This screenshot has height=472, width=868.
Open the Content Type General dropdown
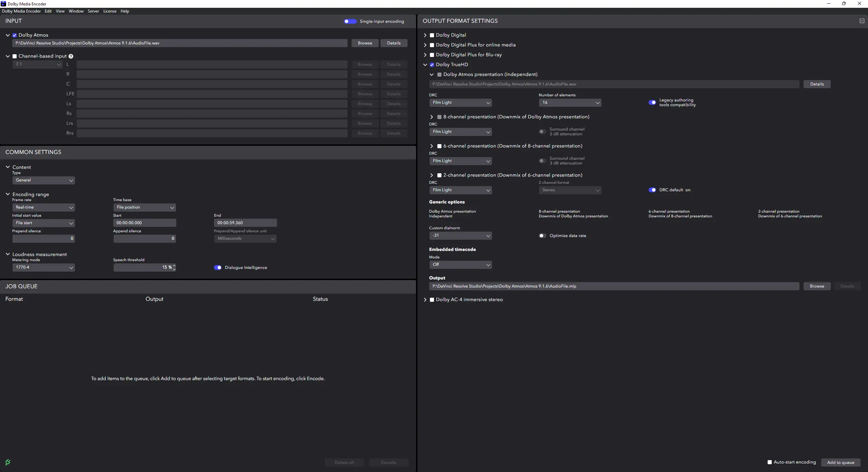pyautogui.click(x=43, y=180)
